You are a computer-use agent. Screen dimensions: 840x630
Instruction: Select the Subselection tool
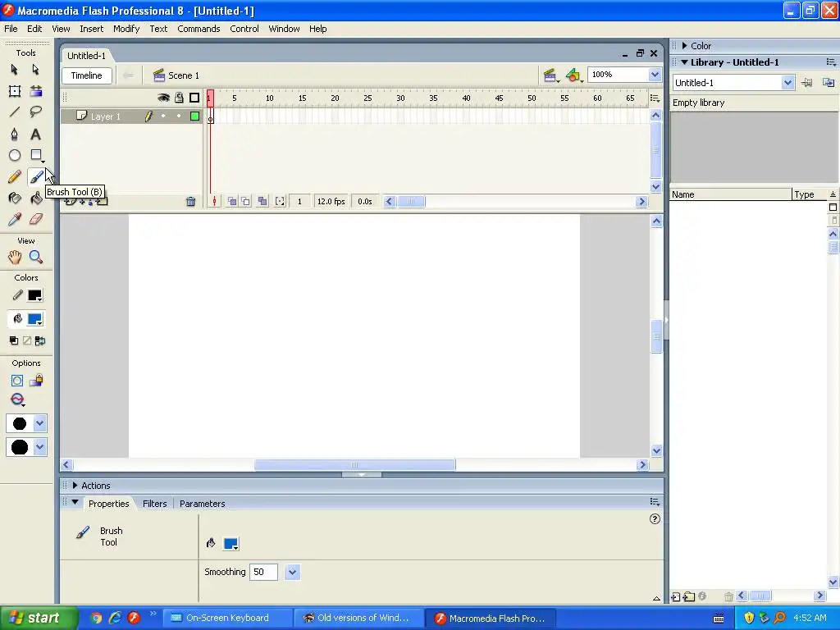(35, 70)
